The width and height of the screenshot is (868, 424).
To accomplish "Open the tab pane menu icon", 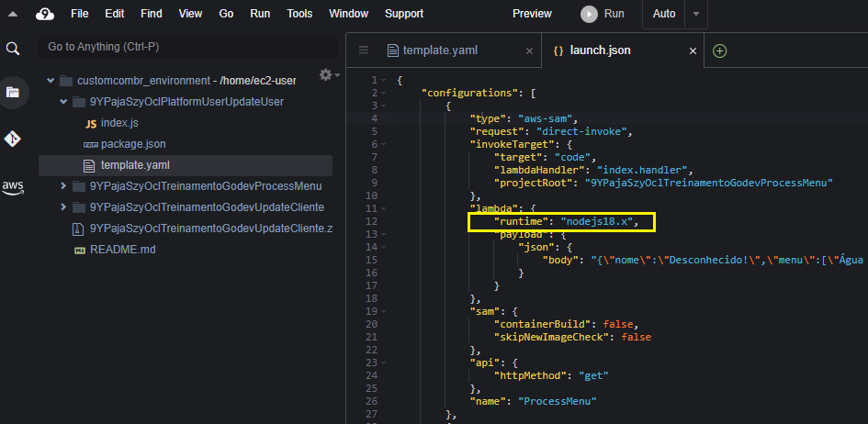I will click(x=364, y=50).
